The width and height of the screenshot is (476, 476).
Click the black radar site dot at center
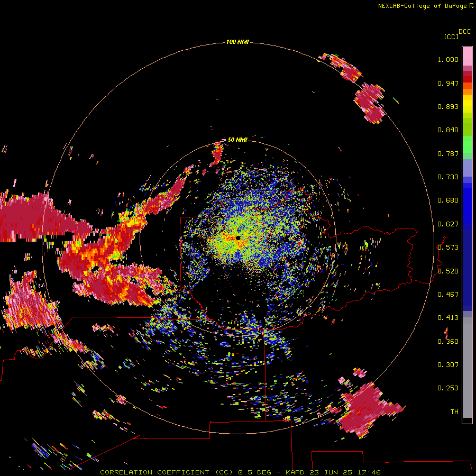coord(238,237)
